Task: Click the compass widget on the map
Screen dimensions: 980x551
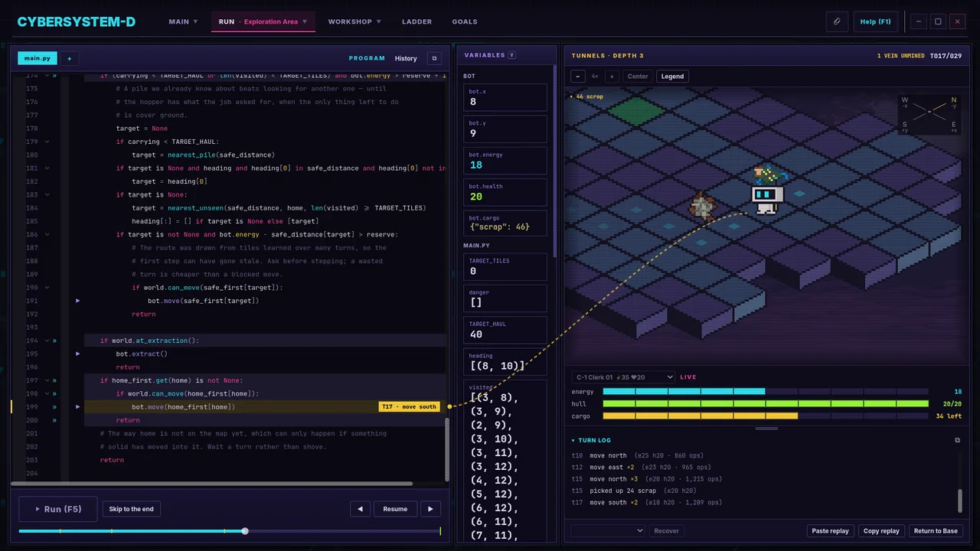Action: pyautogui.click(x=929, y=113)
